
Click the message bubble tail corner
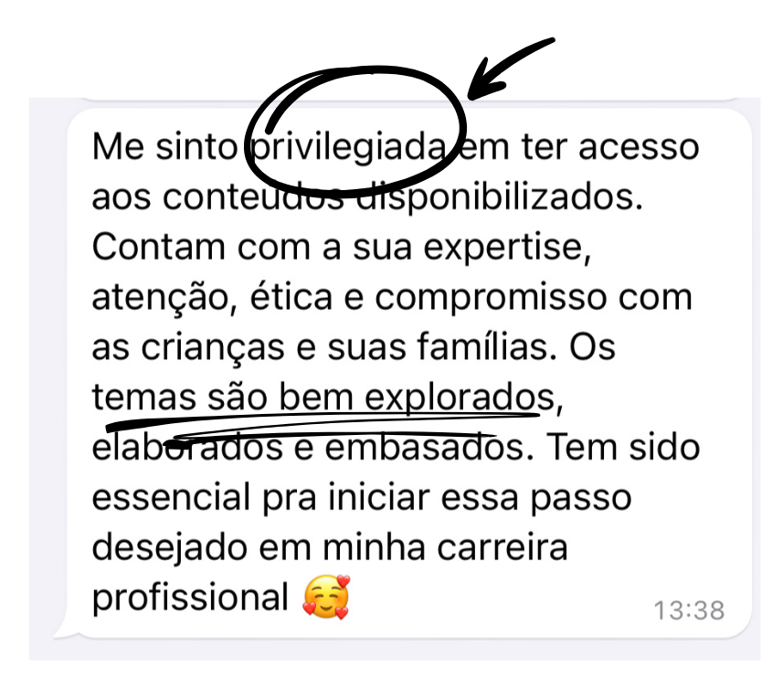[64, 631]
